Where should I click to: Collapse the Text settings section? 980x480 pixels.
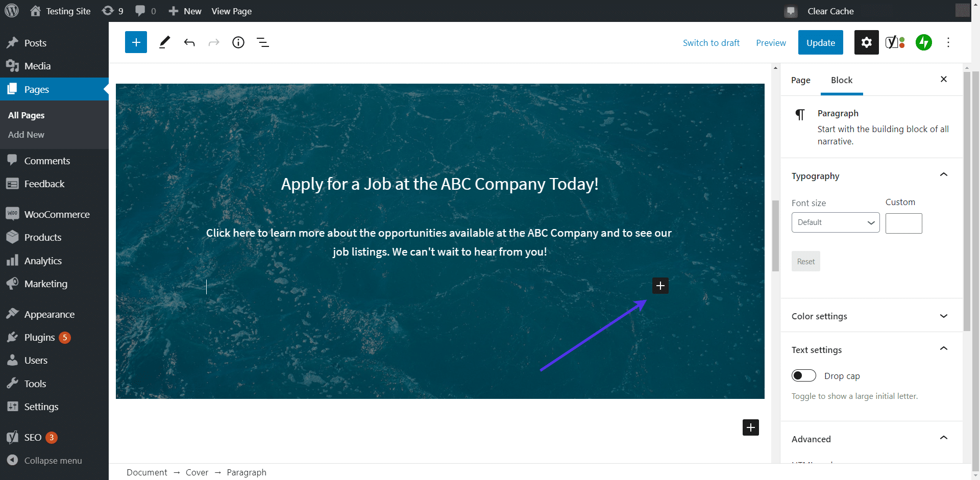pyautogui.click(x=943, y=349)
